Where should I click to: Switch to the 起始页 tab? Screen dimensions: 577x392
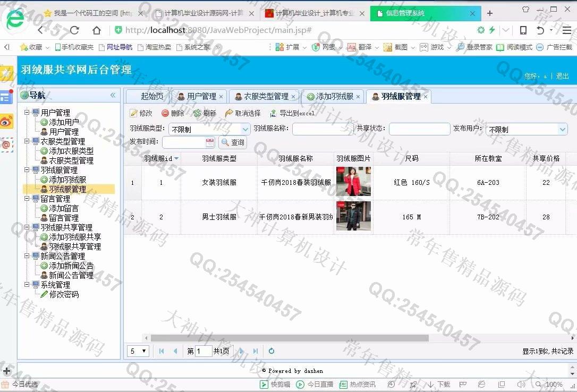point(151,96)
